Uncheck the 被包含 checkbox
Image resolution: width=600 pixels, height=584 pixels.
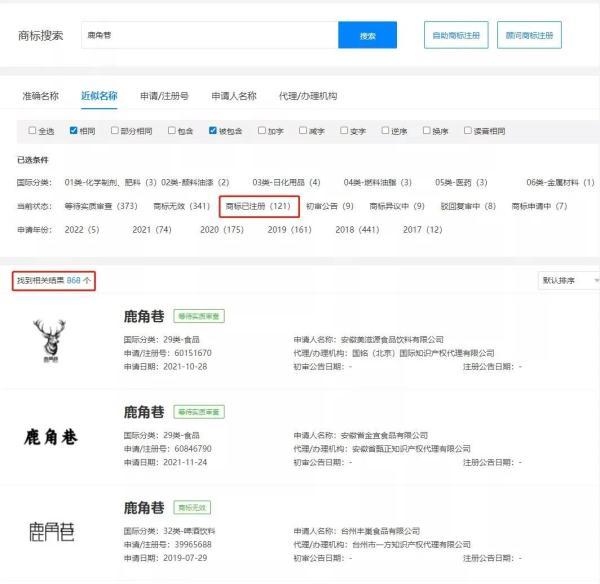coord(213,131)
